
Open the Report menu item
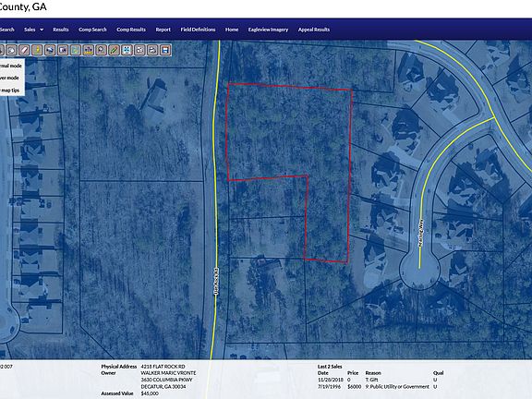click(x=163, y=30)
